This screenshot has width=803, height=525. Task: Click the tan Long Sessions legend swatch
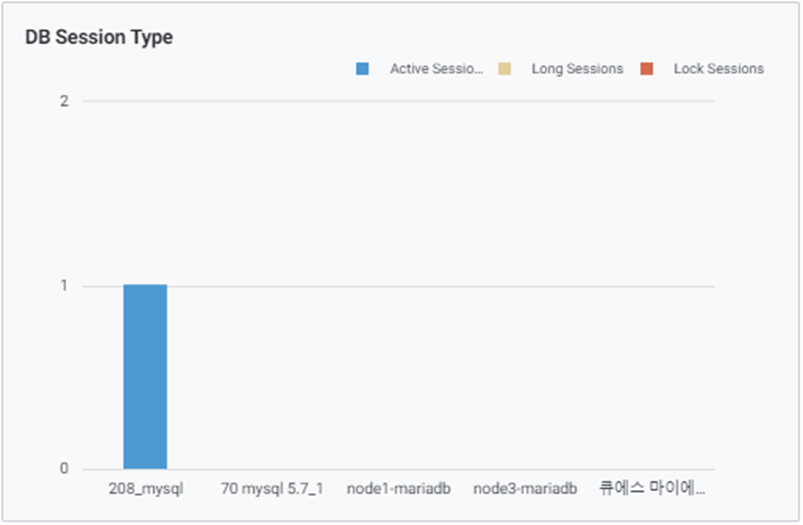pos(505,69)
